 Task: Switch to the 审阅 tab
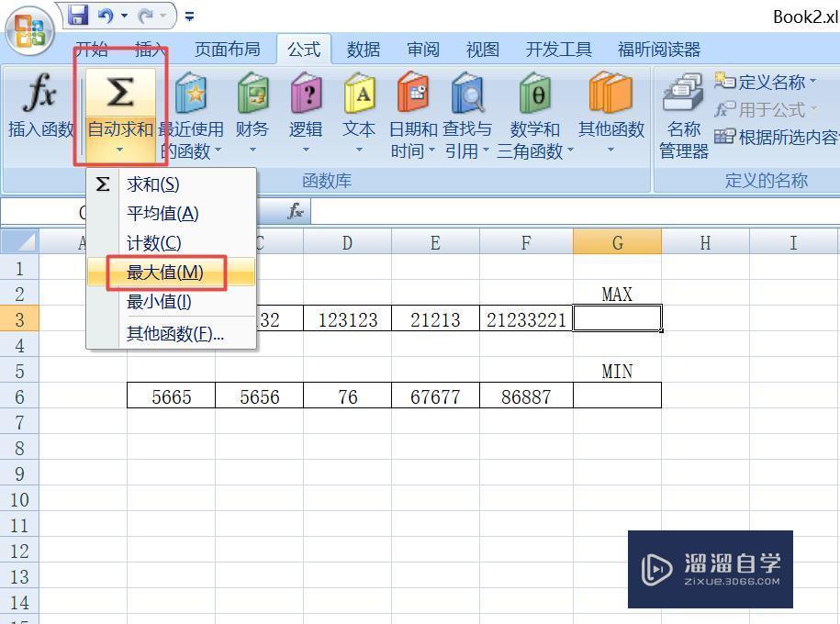coord(423,50)
